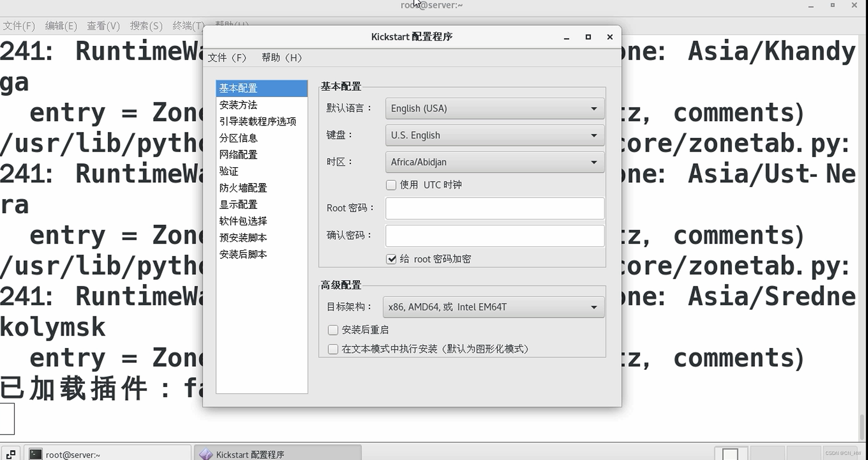Open 显示配置 section
This screenshot has width=868, height=460.
[x=262, y=205]
